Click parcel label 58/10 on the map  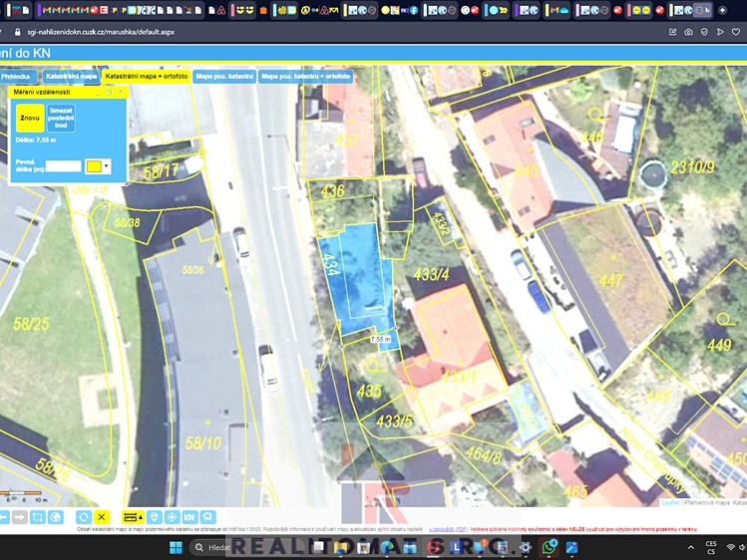202,443
